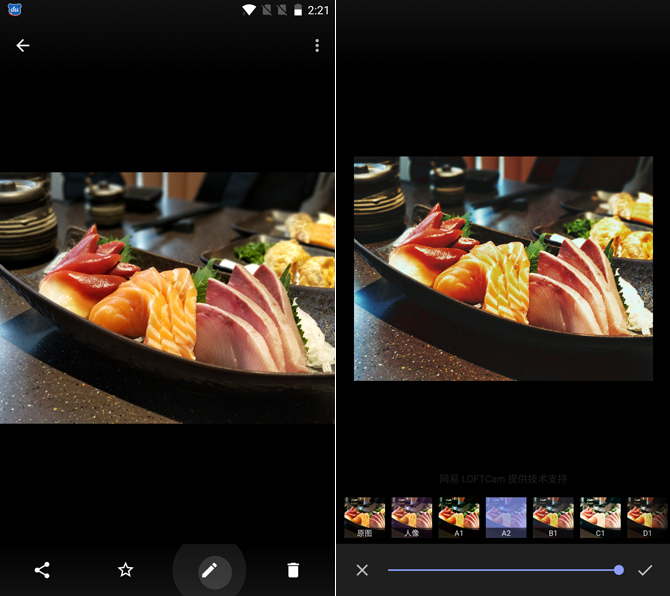The height and width of the screenshot is (596, 670).
Task: Choose the A2 filter thumbnail
Action: pyautogui.click(x=506, y=517)
